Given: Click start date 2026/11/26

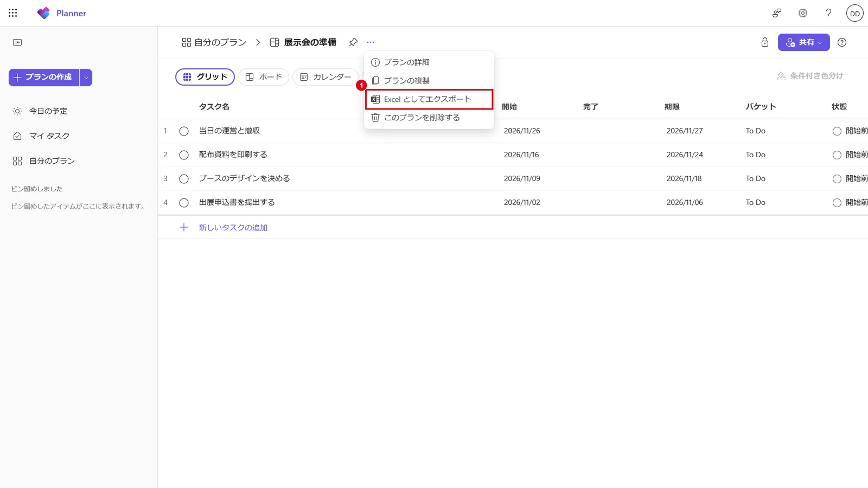Looking at the screenshot, I should click(522, 131).
